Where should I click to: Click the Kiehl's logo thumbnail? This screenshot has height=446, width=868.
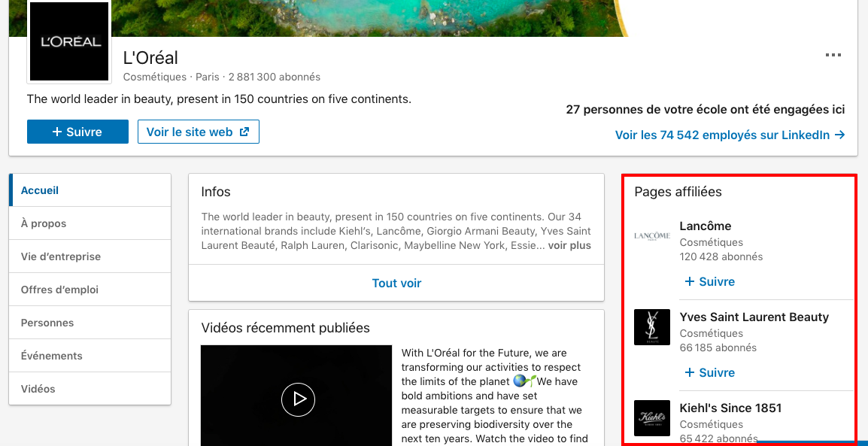coord(652,417)
